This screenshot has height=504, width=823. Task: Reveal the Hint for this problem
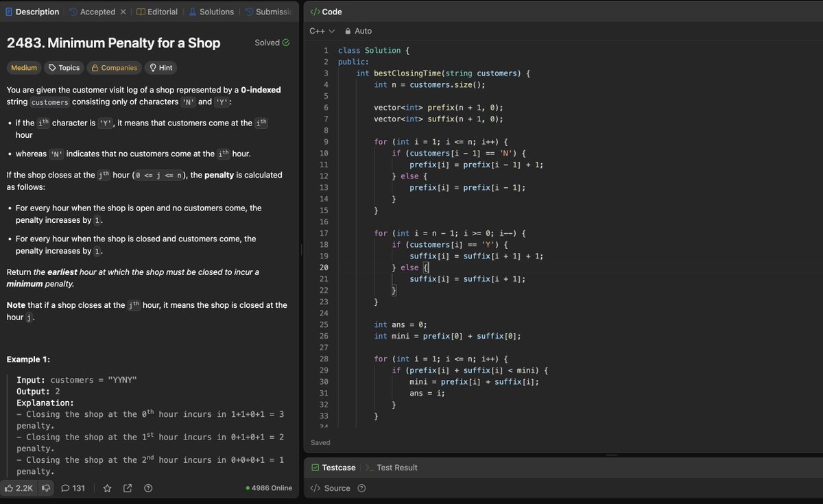pos(160,68)
